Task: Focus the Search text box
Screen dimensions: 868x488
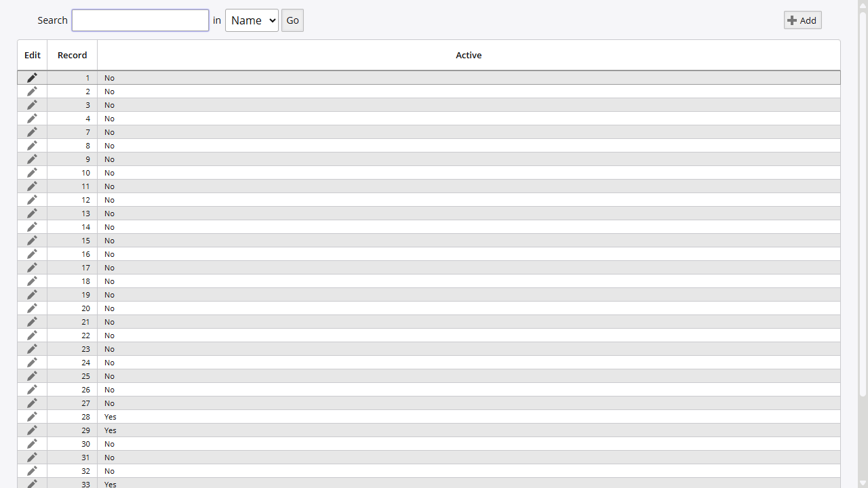Action: 140,20
